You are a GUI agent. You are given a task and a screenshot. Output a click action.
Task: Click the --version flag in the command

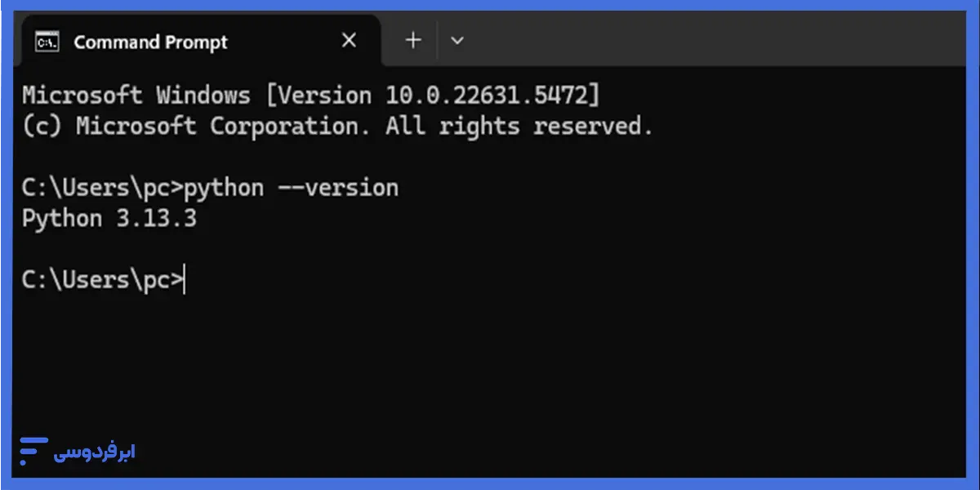(338, 189)
